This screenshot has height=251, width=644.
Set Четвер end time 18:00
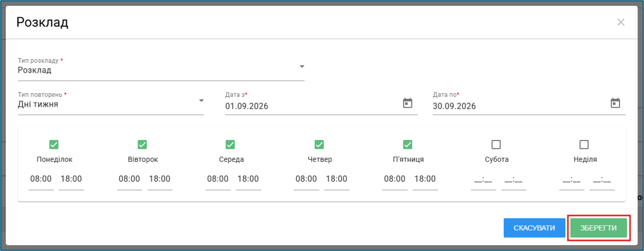pyautogui.click(x=337, y=179)
